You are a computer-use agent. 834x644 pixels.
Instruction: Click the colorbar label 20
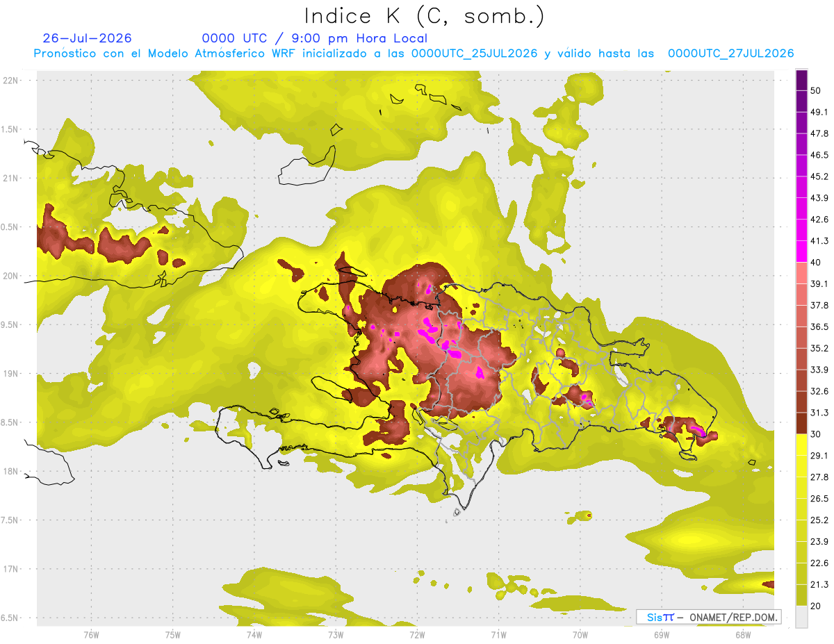tap(815, 606)
